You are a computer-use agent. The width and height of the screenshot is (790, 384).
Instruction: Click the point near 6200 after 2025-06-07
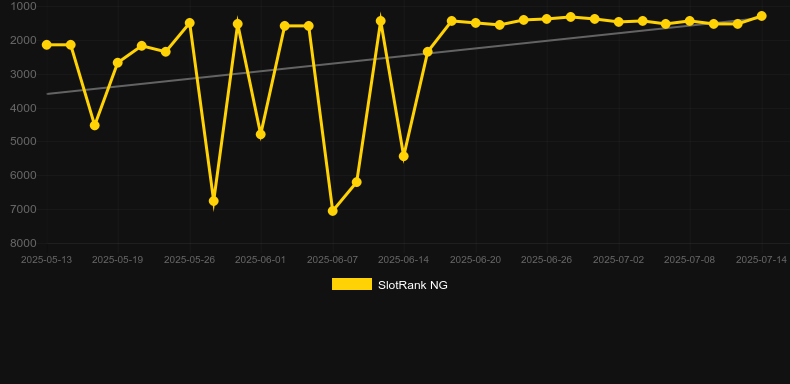coord(357,182)
